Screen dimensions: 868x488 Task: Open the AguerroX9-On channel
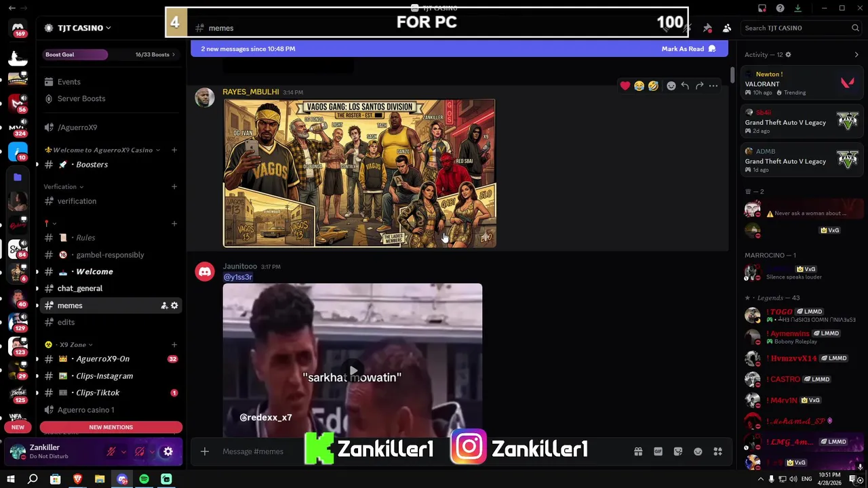pos(111,359)
